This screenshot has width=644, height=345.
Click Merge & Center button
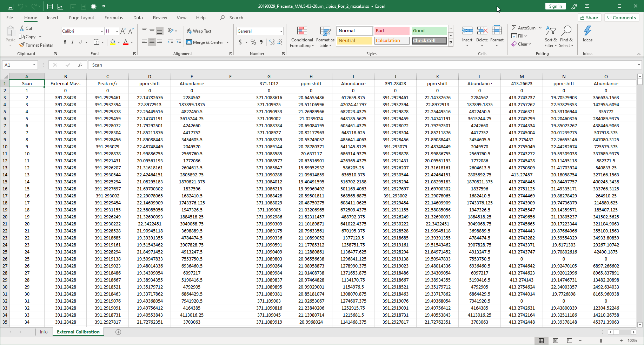(205, 42)
